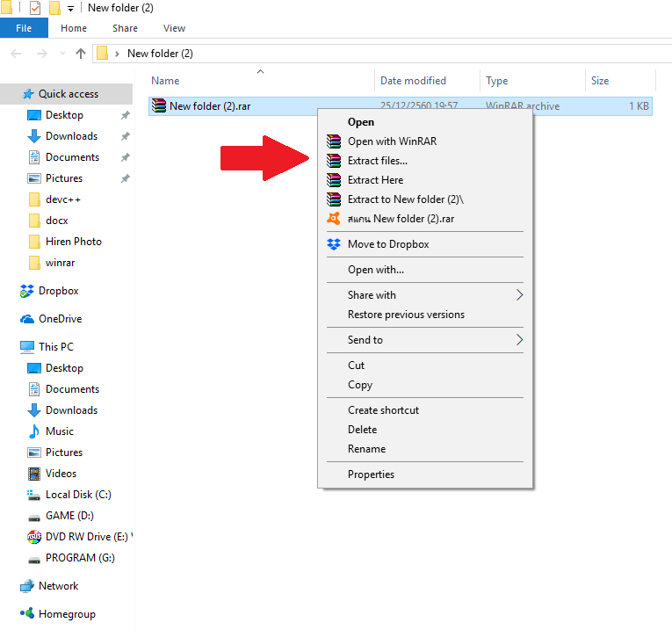Sort by Name column header

click(x=262, y=81)
